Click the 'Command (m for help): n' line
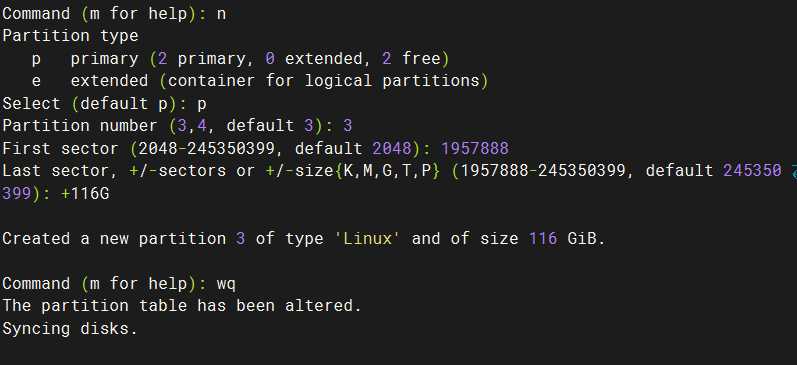Screen dimensions: 797x365 (x=114, y=14)
